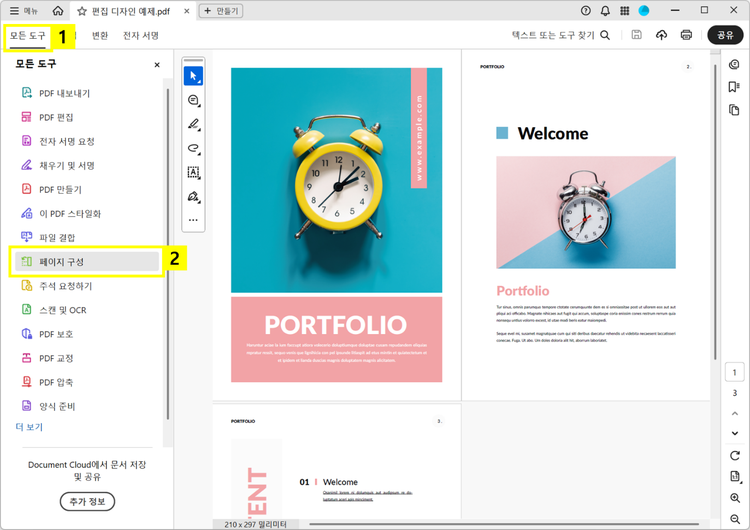Open the 채우기 및 서명 tool
Screen dimensions: 750x530
[86, 166]
